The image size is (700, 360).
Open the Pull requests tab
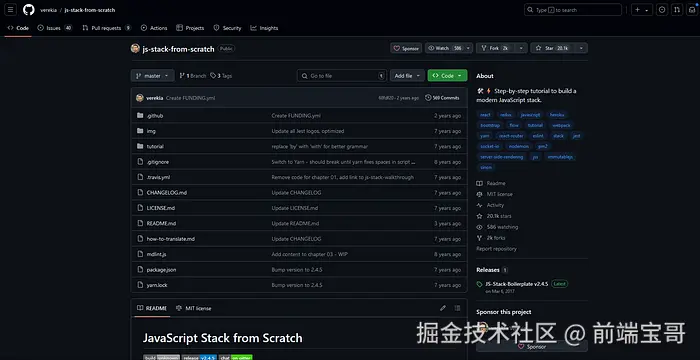[106, 28]
